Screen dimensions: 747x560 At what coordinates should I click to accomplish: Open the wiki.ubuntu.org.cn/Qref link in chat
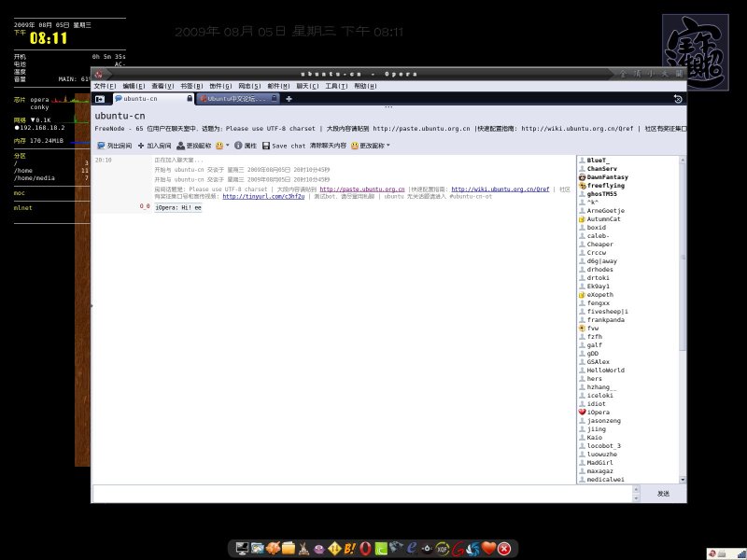pyautogui.click(x=500, y=189)
